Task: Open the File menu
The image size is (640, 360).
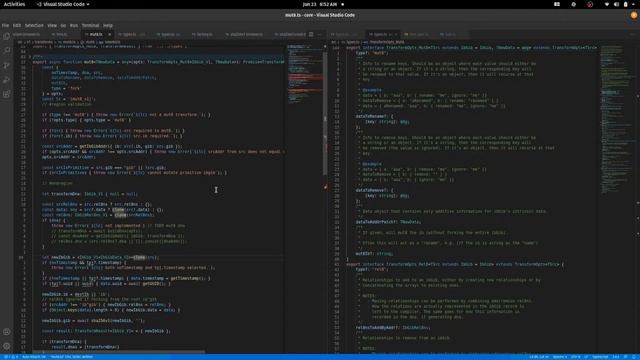Action: (x=5, y=25)
